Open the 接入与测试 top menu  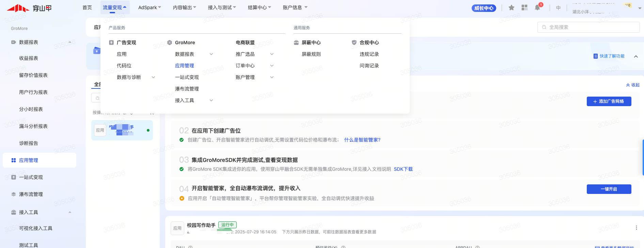pyautogui.click(x=222, y=7)
